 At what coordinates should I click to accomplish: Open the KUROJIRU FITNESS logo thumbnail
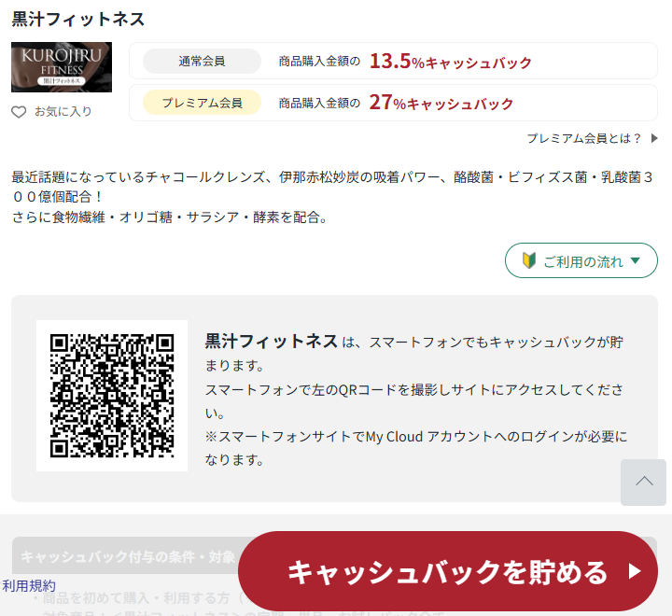pyautogui.click(x=62, y=67)
